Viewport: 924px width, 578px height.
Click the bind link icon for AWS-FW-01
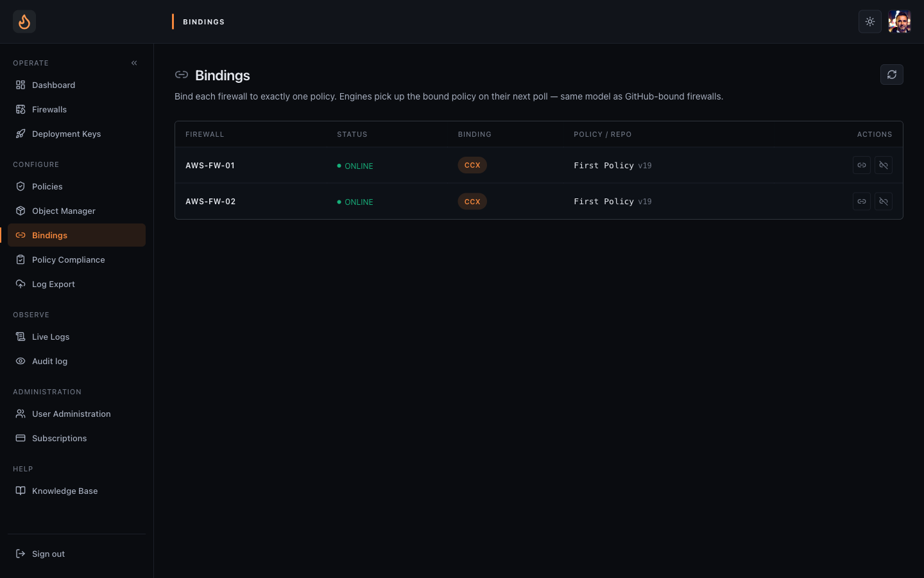(862, 165)
